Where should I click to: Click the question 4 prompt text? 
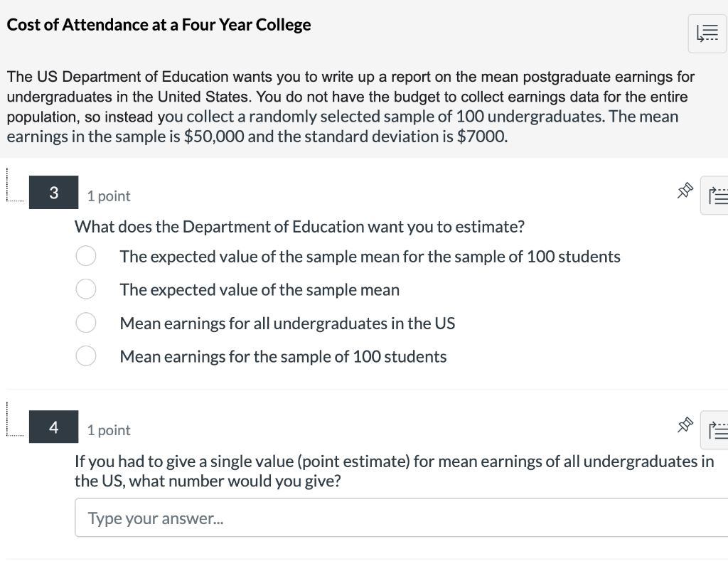pos(394,471)
